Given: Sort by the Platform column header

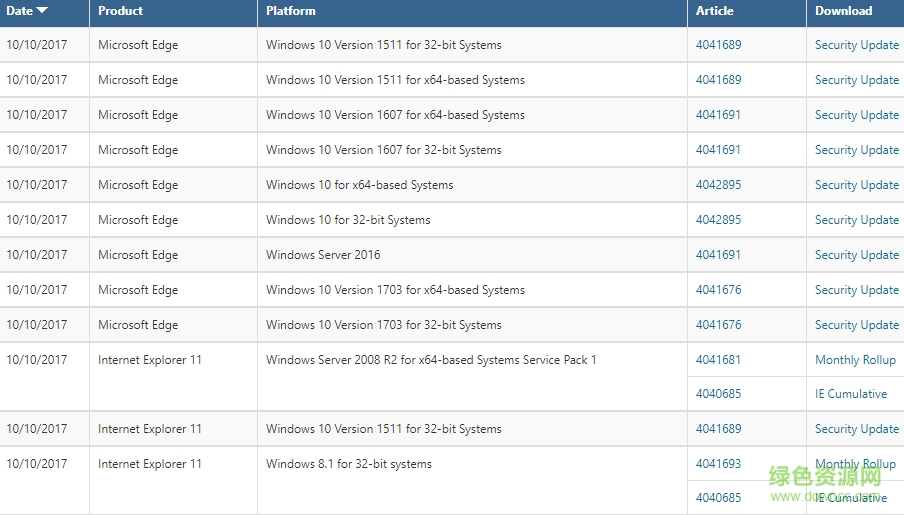Looking at the screenshot, I should [x=291, y=11].
